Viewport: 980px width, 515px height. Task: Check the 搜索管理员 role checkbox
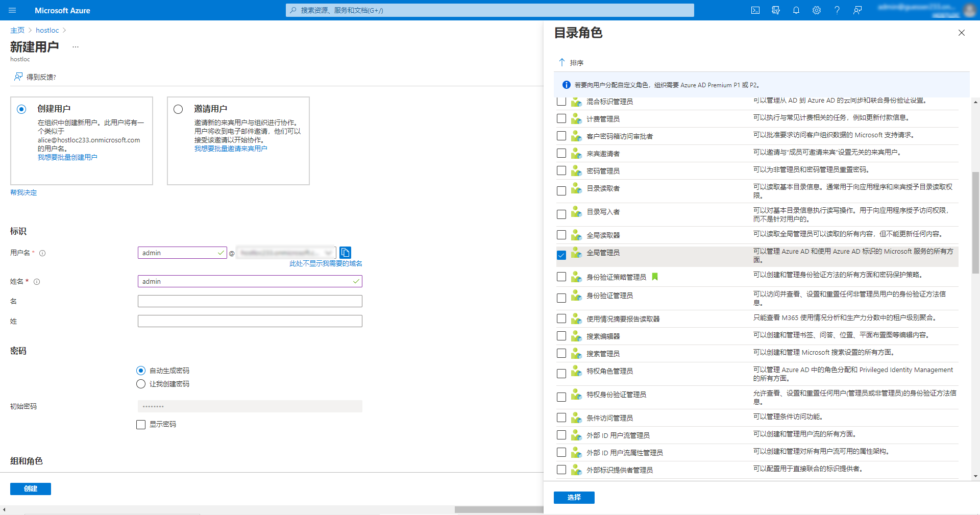(x=561, y=353)
